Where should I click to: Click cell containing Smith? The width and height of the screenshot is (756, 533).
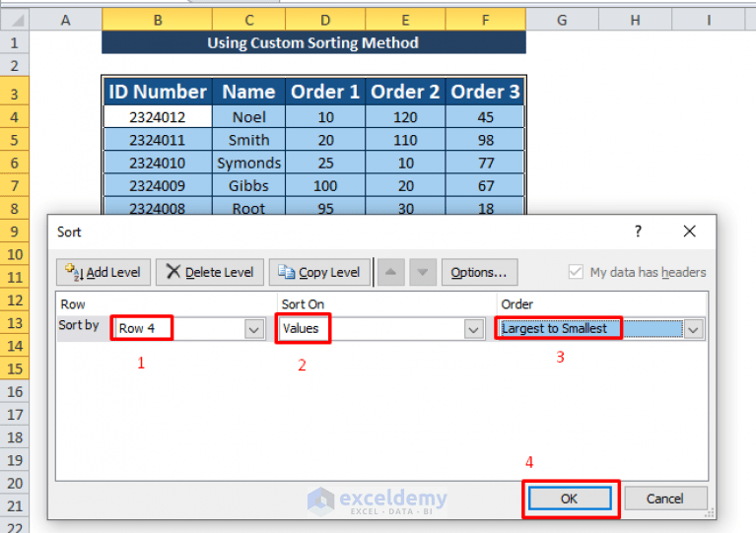click(x=248, y=140)
